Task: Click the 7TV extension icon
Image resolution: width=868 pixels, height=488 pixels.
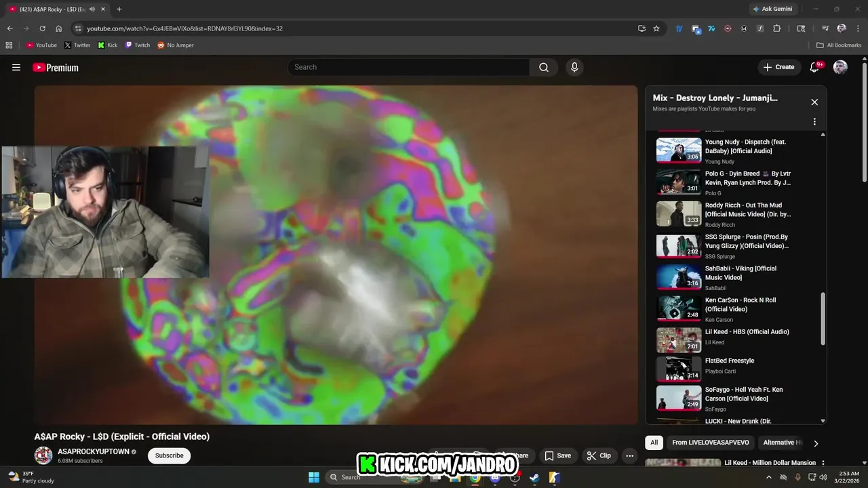Action: tap(711, 28)
